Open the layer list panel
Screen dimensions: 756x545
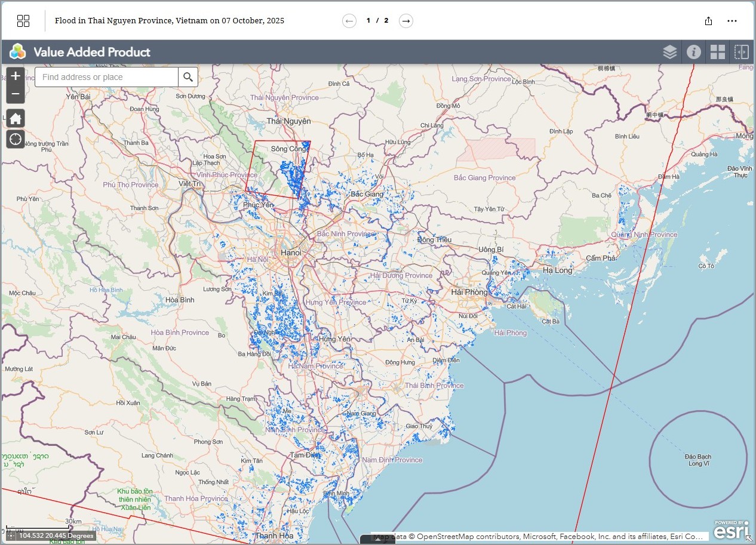[669, 52]
